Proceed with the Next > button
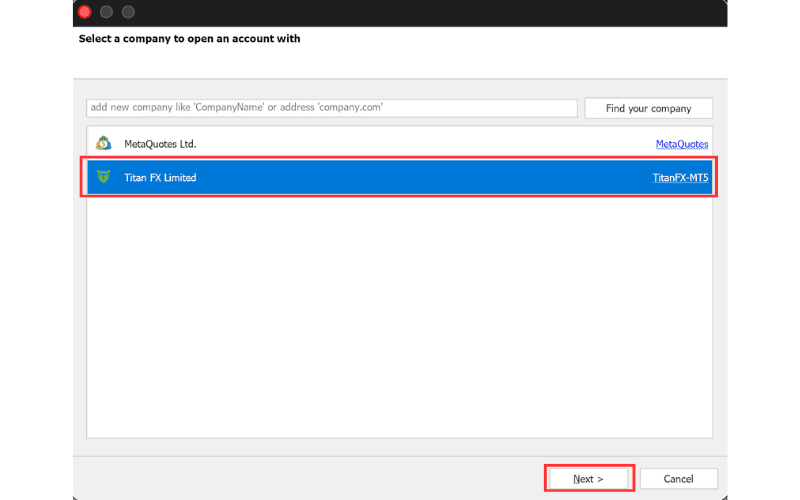The height and width of the screenshot is (500, 800). click(588, 479)
